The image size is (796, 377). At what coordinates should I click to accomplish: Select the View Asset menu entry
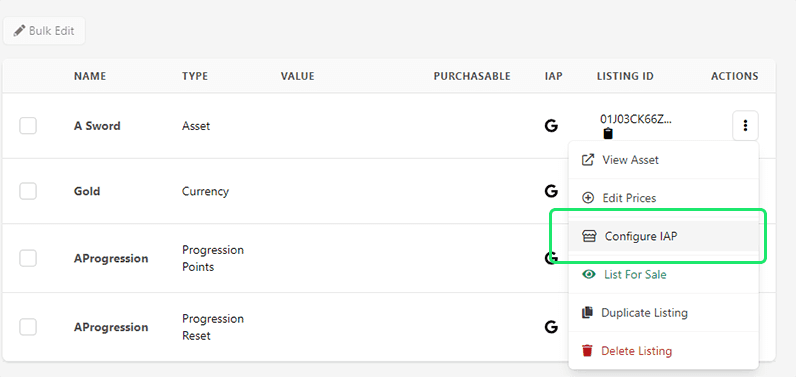(x=664, y=160)
